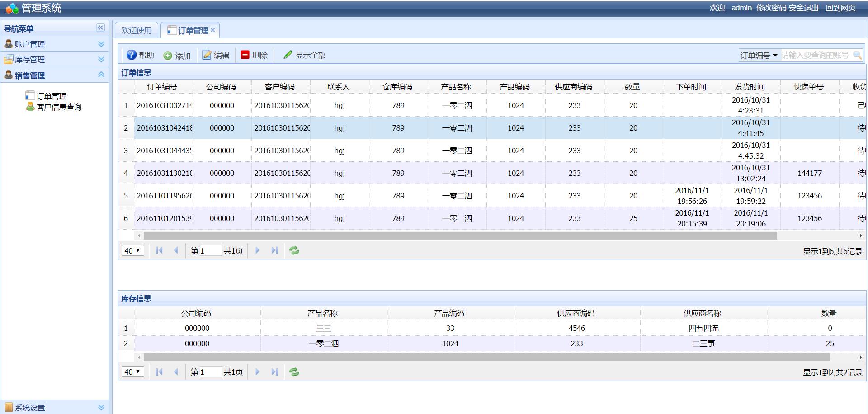Click the 四五四流 supplier name cell
The image size is (868, 414).
(703, 328)
